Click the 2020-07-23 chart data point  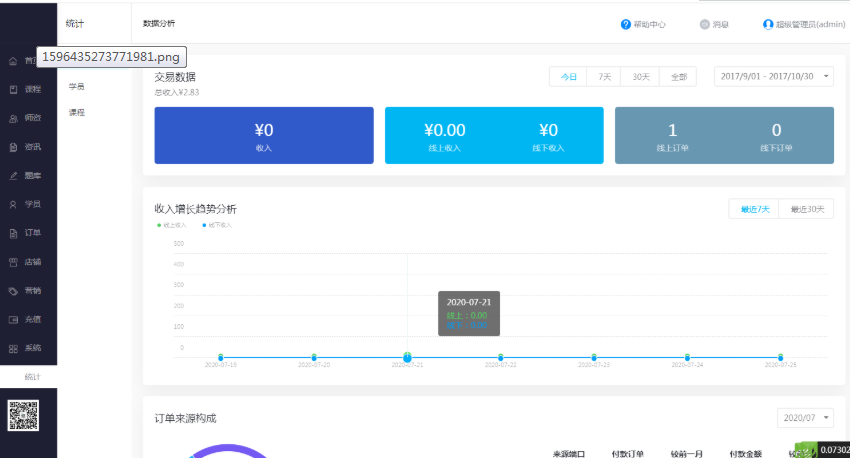(594, 357)
